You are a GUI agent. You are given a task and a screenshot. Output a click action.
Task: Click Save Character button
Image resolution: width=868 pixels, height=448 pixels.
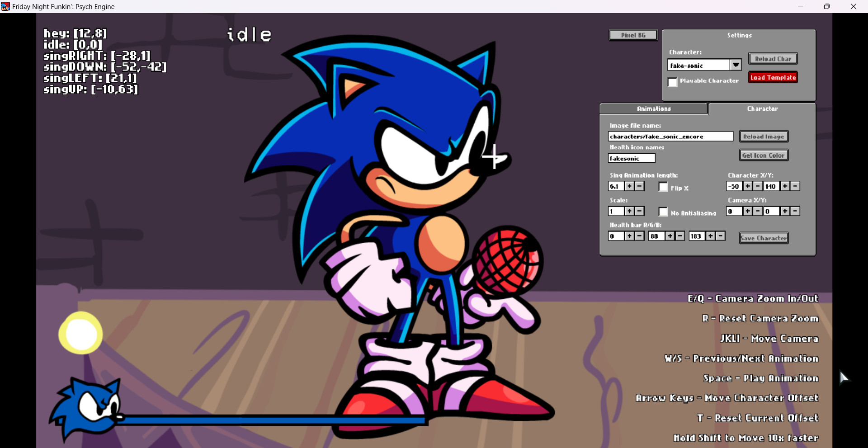tap(763, 238)
